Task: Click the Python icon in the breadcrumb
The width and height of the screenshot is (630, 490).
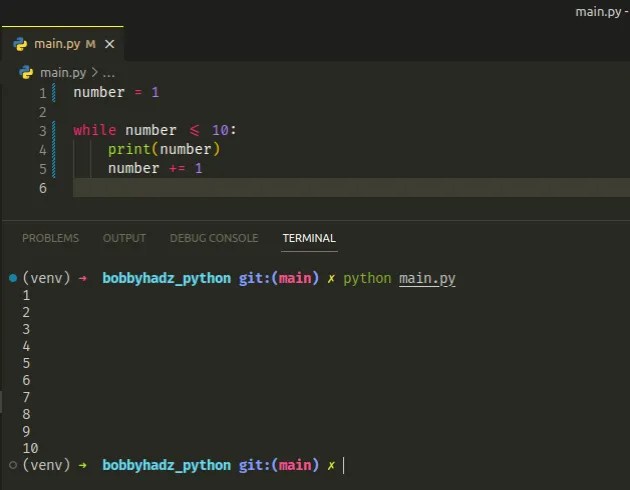Action: point(26,73)
